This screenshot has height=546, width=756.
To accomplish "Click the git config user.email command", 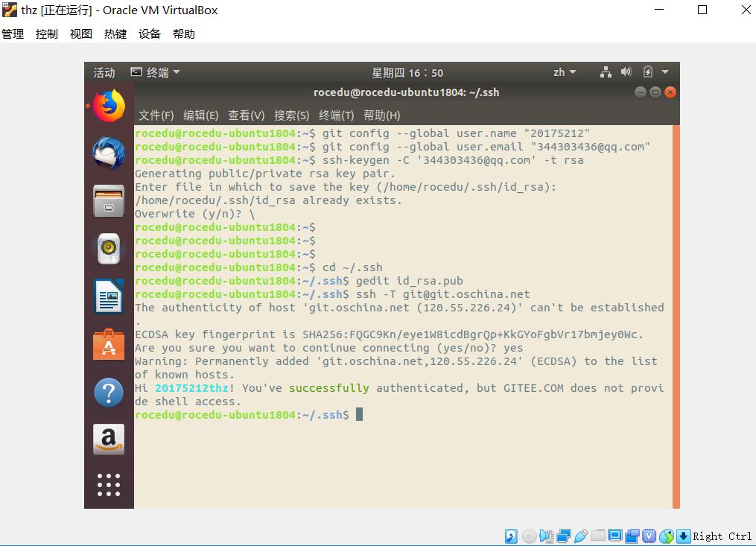I will point(486,147).
